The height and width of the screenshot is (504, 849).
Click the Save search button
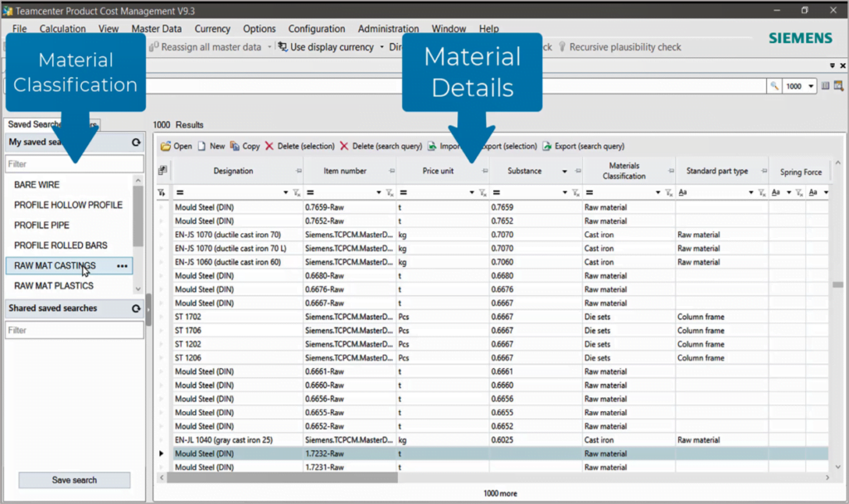[75, 480]
